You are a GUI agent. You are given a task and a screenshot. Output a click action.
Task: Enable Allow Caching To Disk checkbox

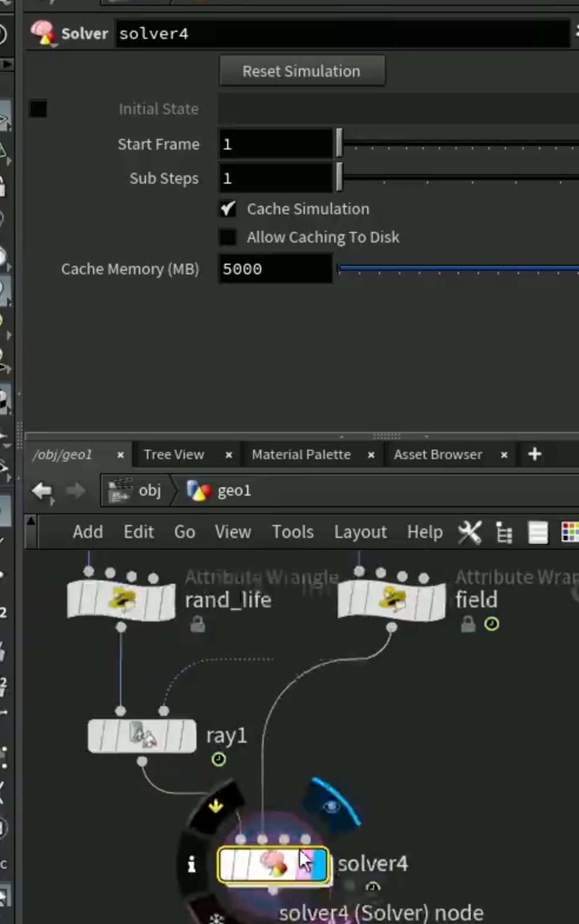(228, 237)
